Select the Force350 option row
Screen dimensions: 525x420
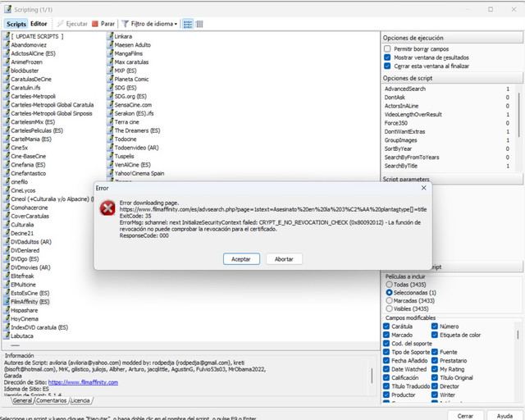[x=448, y=123]
